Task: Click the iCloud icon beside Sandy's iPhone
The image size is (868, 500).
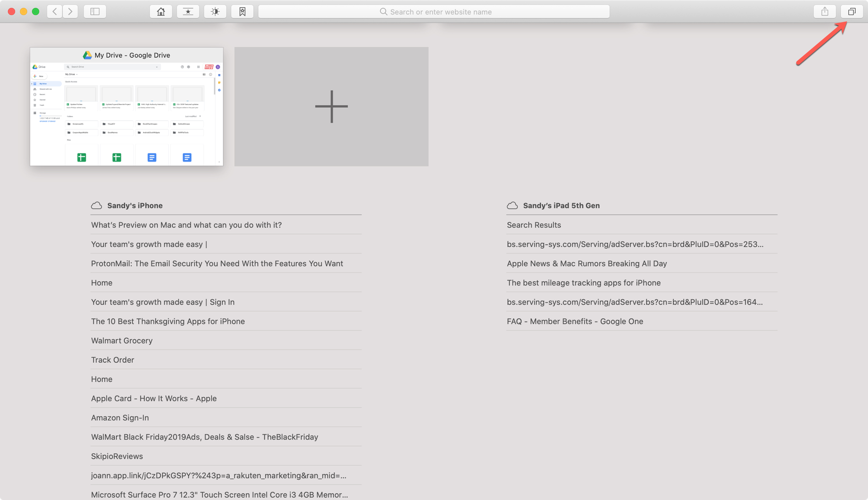Action: pyautogui.click(x=97, y=205)
